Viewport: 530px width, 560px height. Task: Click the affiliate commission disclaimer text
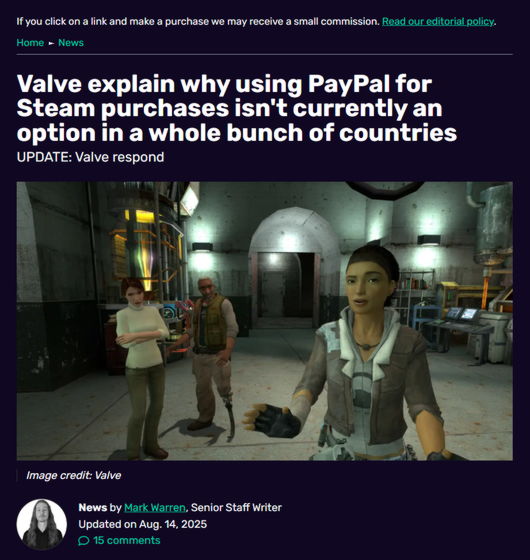tap(198, 21)
